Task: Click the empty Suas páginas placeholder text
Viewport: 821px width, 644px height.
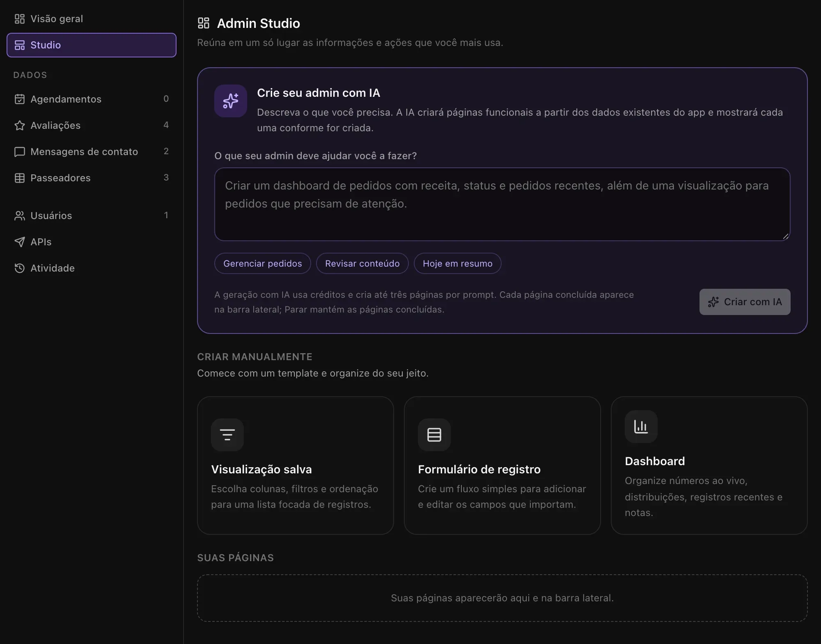Action: pyautogui.click(x=502, y=598)
